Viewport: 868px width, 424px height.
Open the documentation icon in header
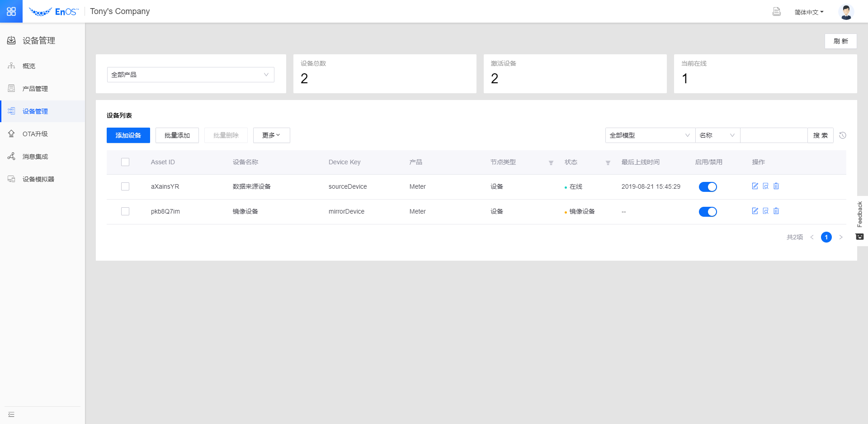[776, 12]
